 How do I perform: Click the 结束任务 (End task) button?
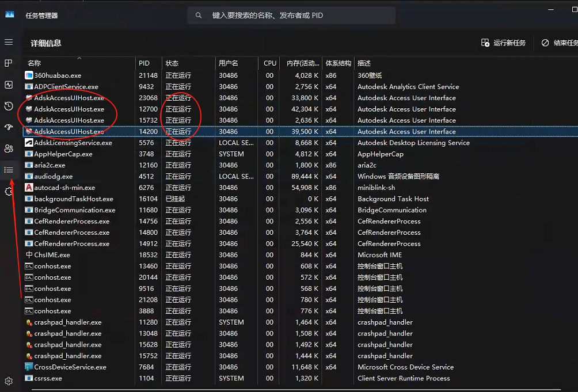tap(560, 43)
